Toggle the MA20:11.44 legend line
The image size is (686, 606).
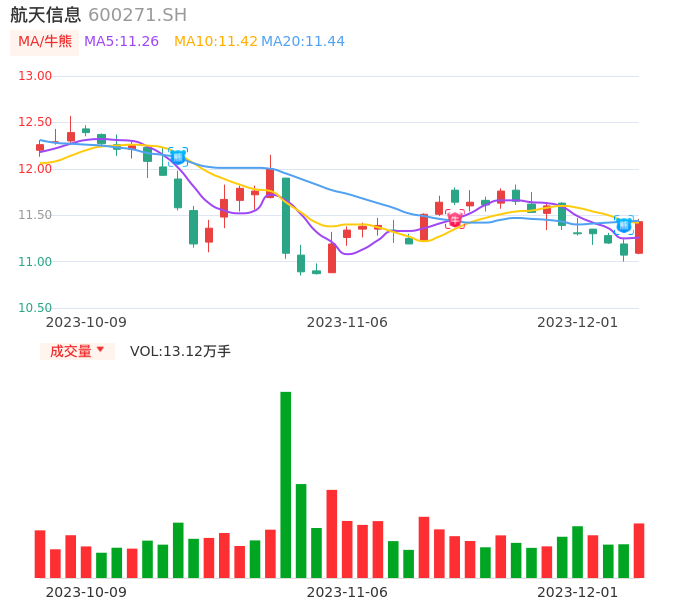pyautogui.click(x=303, y=42)
